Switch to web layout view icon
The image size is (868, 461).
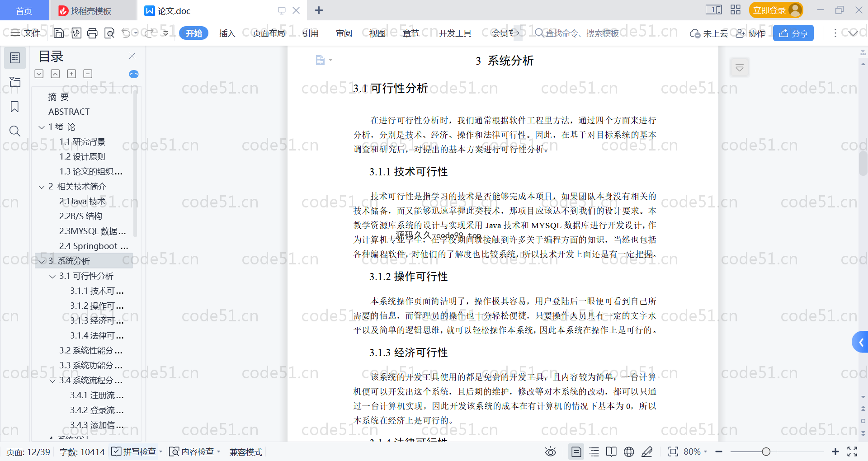coord(629,452)
